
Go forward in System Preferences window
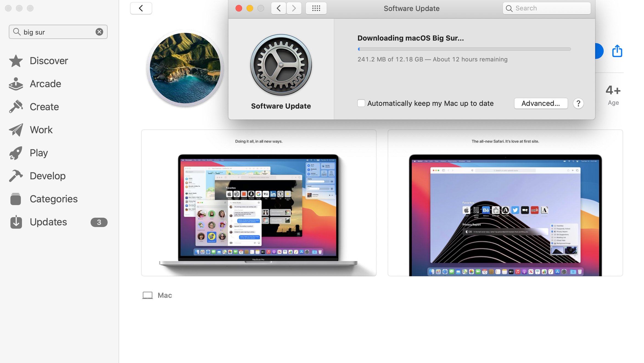pos(294,8)
